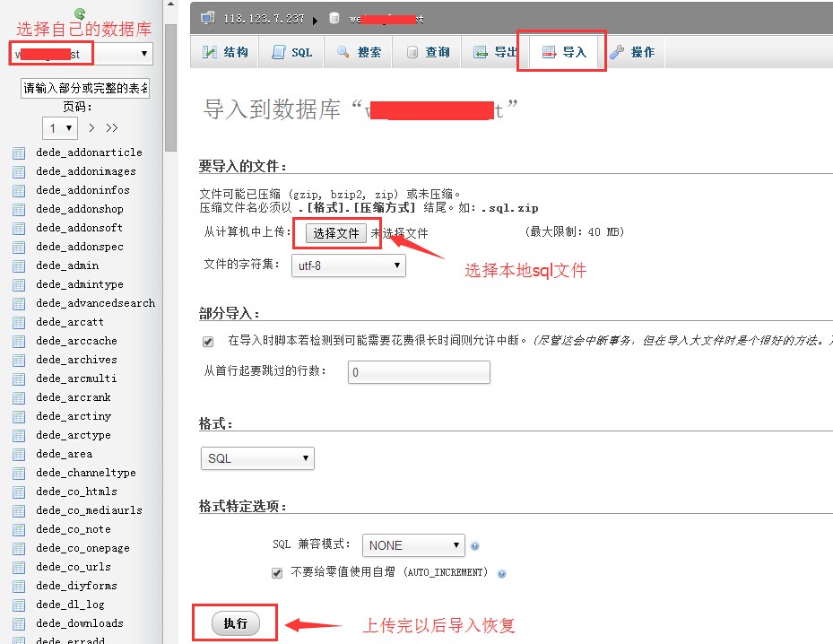Switch to the 结构 (Structure) tab

[x=225, y=52]
